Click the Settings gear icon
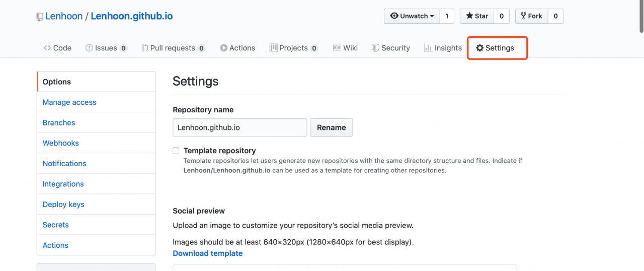Image resolution: width=644 pixels, height=271 pixels. 480,48
